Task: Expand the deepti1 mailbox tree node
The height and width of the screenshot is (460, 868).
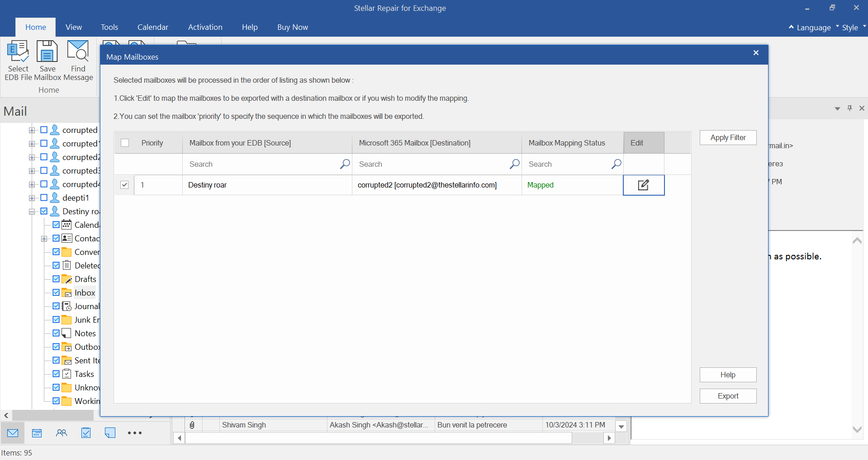Action: click(32, 198)
